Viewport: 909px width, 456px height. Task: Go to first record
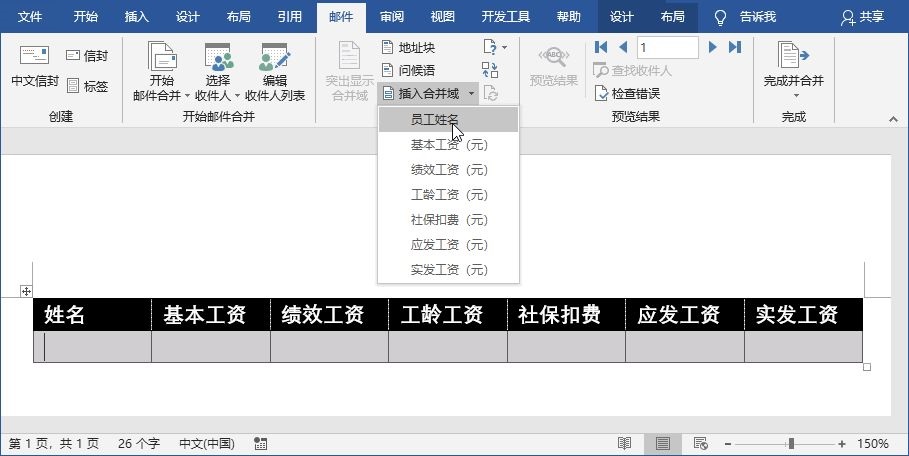pos(601,47)
